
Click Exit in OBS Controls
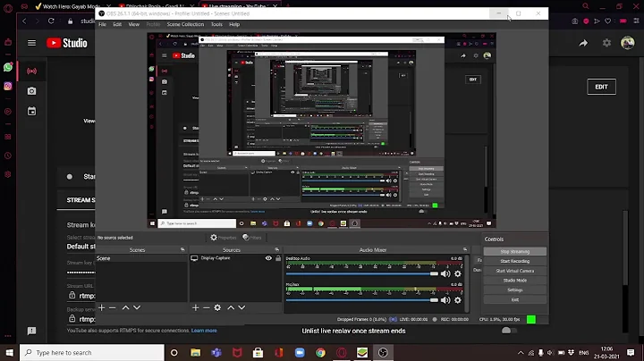515,299
